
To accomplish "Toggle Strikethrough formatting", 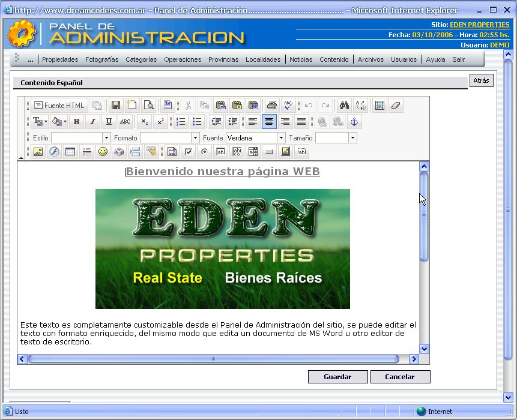I will pyautogui.click(x=125, y=122).
